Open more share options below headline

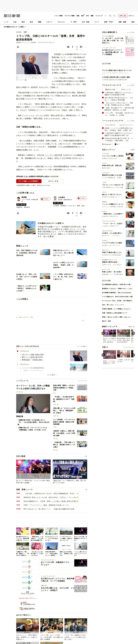point(85,47)
